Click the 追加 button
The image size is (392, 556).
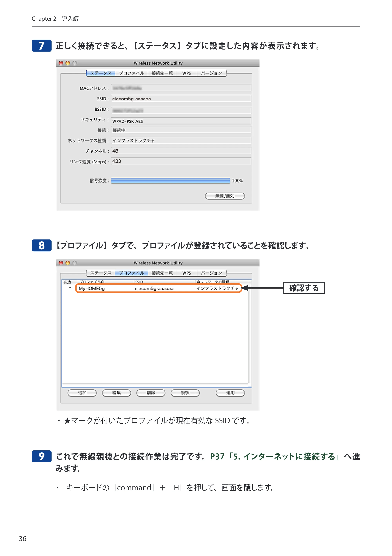pyautogui.click(x=82, y=393)
